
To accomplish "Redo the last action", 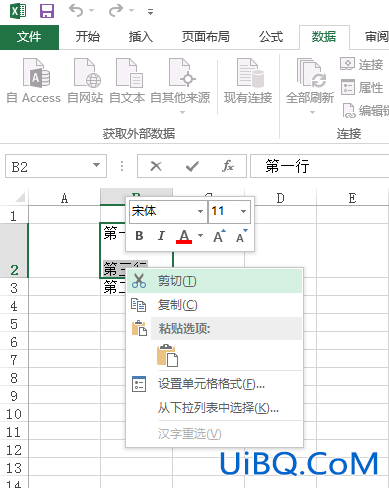I will [x=116, y=11].
